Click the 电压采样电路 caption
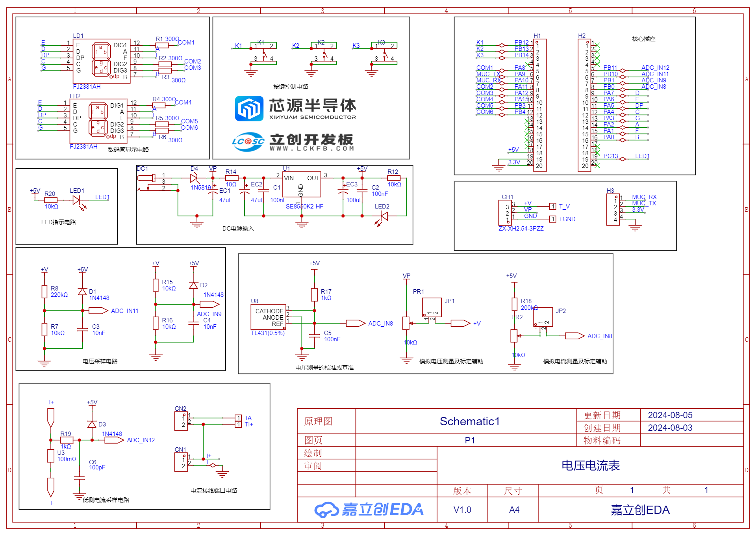 tap(100, 361)
